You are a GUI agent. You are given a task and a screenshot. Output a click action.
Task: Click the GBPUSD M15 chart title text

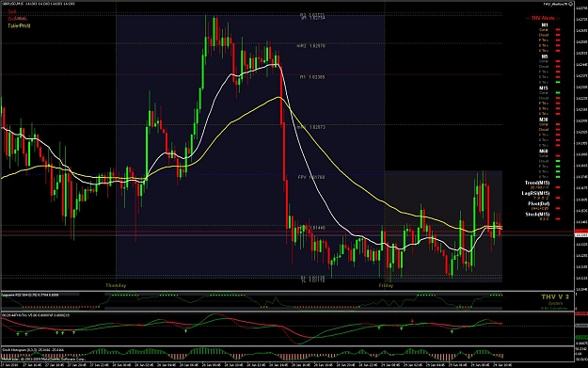coord(39,4)
